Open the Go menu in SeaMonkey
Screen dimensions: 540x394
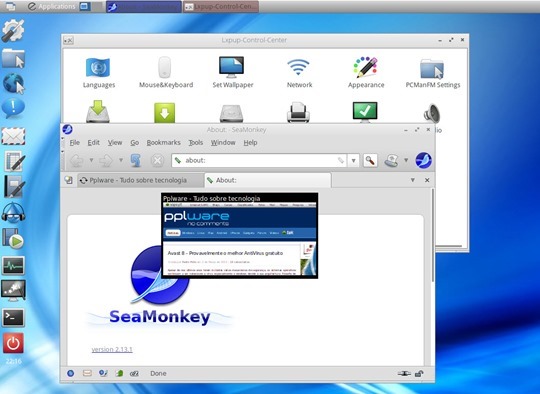click(x=134, y=143)
